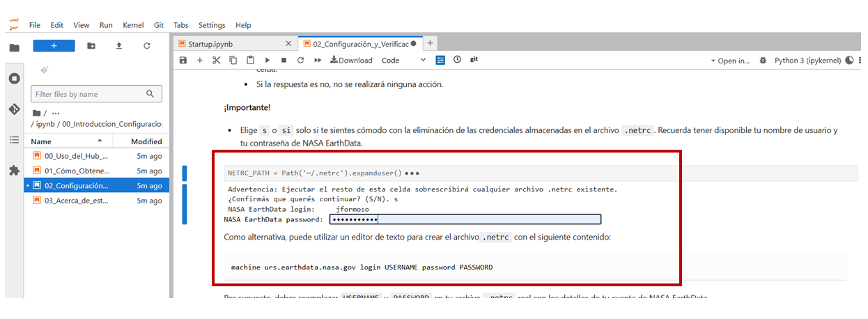Open the Tabs menu
Viewport: 868px width, 319px height.
[181, 25]
